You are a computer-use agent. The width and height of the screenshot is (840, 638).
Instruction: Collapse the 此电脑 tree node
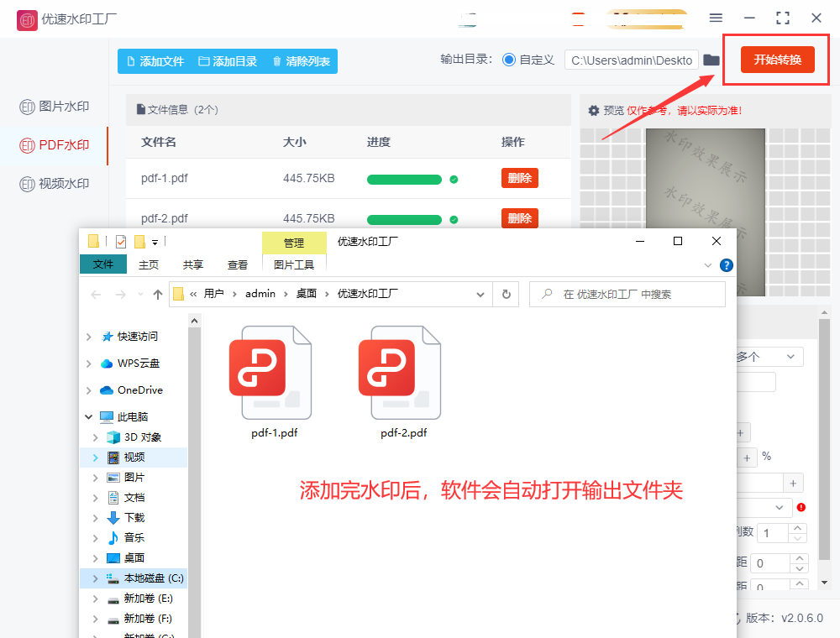[x=88, y=417]
